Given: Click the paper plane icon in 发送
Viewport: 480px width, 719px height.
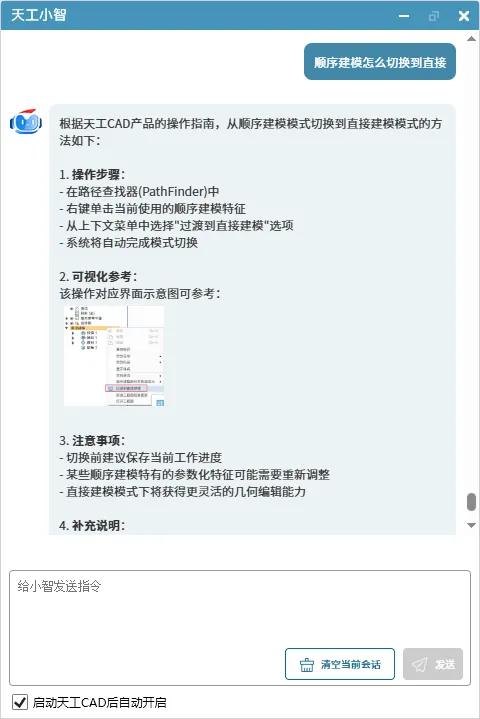Looking at the screenshot, I should point(419,664).
